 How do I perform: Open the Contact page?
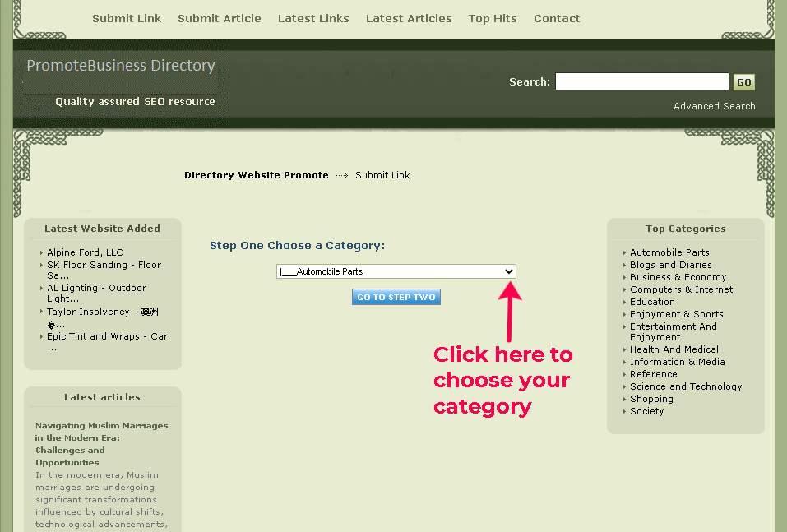557,19
